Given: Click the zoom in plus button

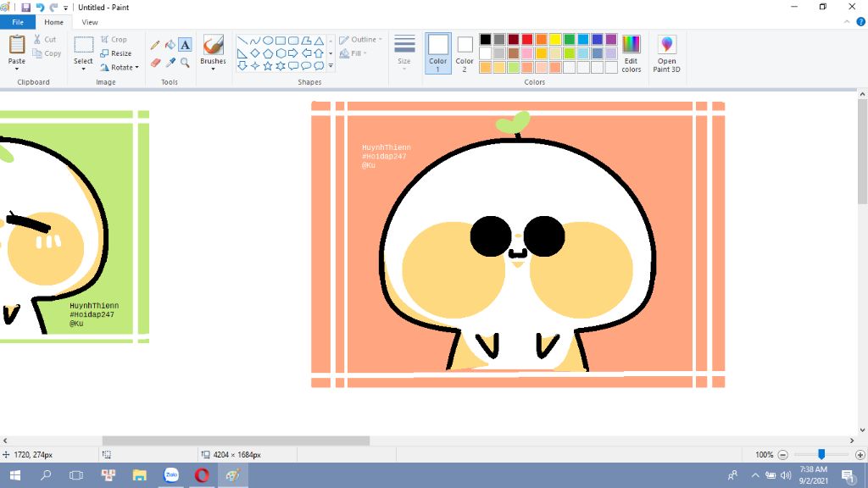Looking at the screenshot, I should point(860,455).
